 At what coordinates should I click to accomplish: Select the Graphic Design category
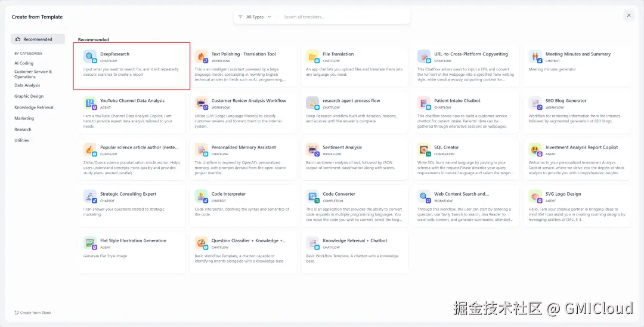pos(29,96)
